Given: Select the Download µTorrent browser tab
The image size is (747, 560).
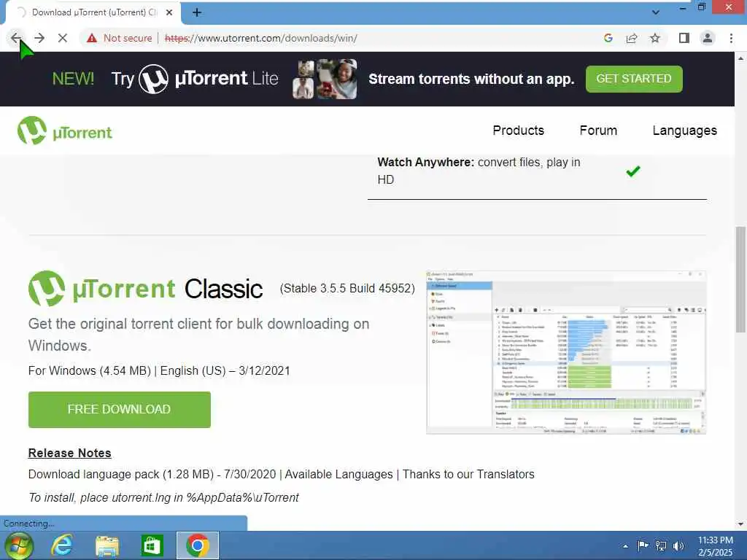Looking at the screenshot, I should (94, 13).
